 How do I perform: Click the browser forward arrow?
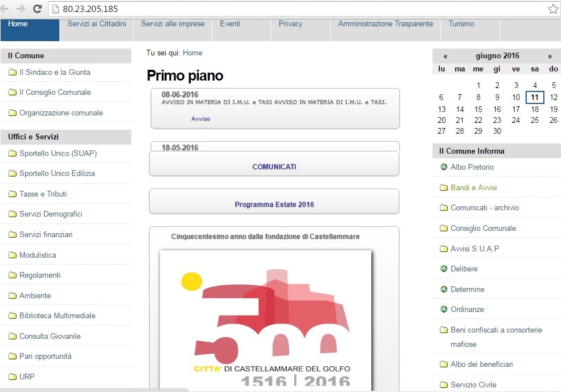pos(21,9)
